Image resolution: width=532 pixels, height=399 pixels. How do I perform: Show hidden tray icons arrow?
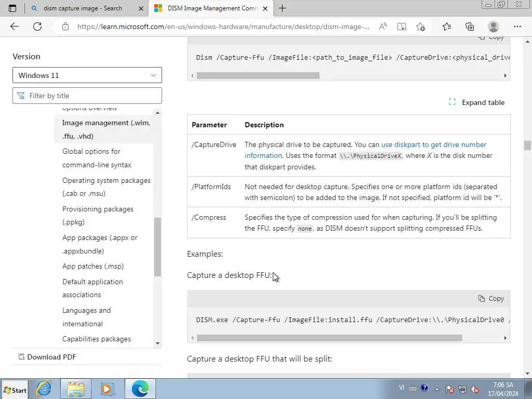pos(437,389)
